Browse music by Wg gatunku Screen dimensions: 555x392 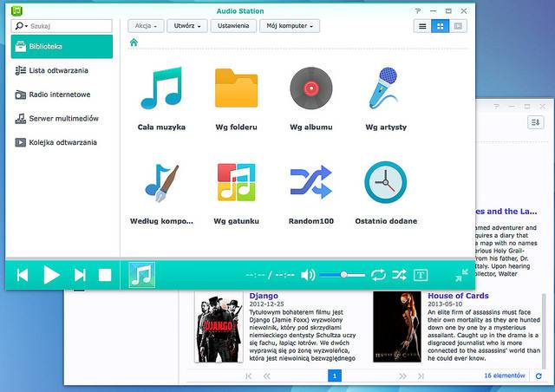pos(236,192)
